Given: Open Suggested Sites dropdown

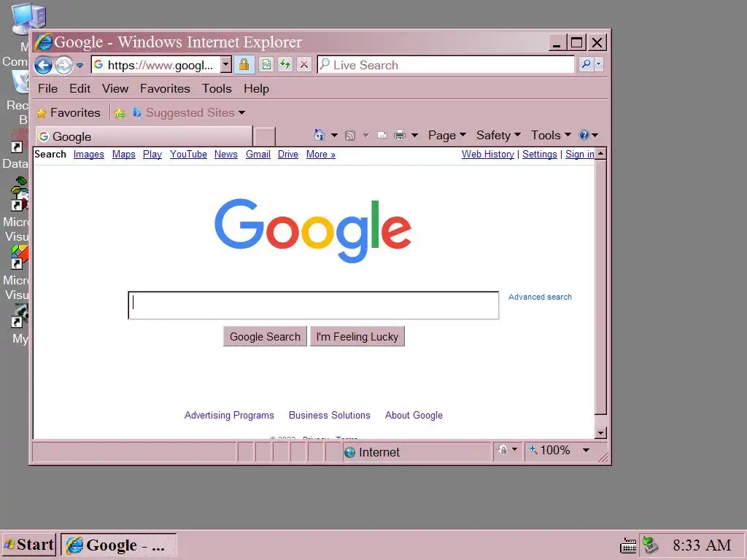Looking at the screenshot, I should click(x=189, y=113).
